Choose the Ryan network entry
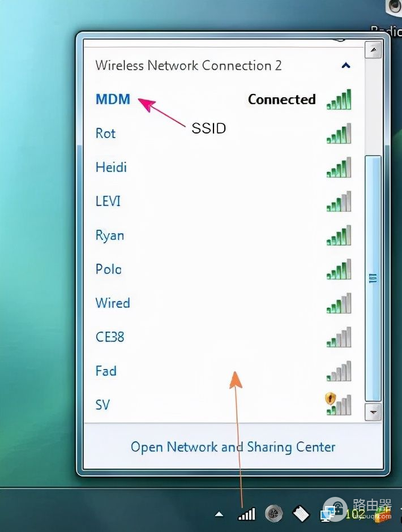This screenshot has height=532, width=402. [224, 235]
